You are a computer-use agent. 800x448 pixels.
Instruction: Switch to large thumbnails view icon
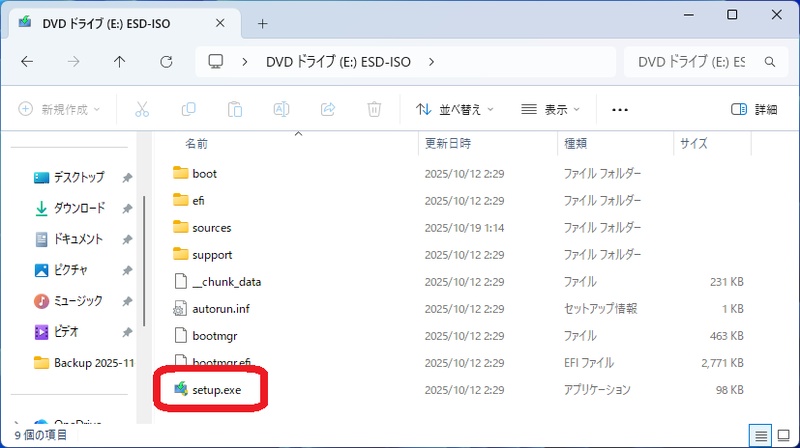coord(784,436)
